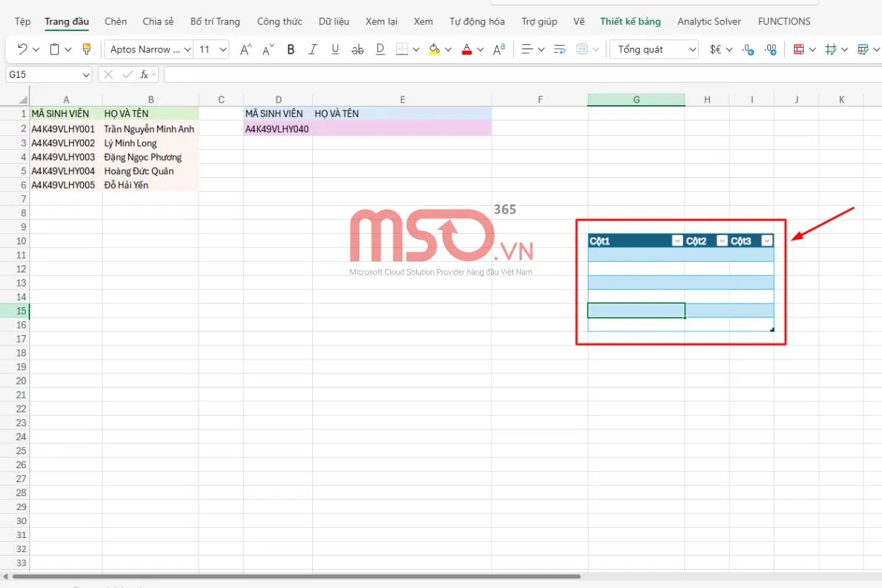The height and width of the screenshot is (588, 882).
Task: Toggle Italic formatting
Action: pos(313,50)
